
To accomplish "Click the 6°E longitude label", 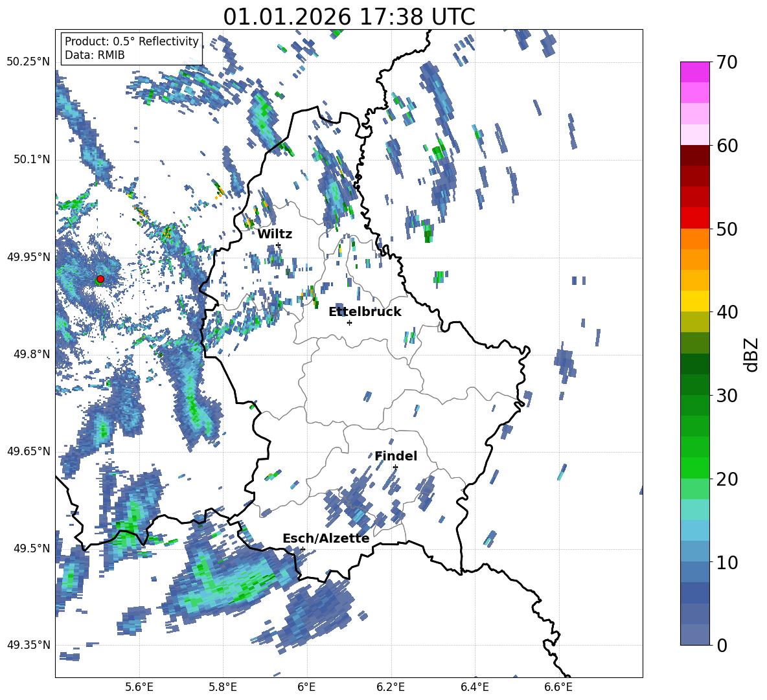I will pyautogui.click(x=306, y=687).
